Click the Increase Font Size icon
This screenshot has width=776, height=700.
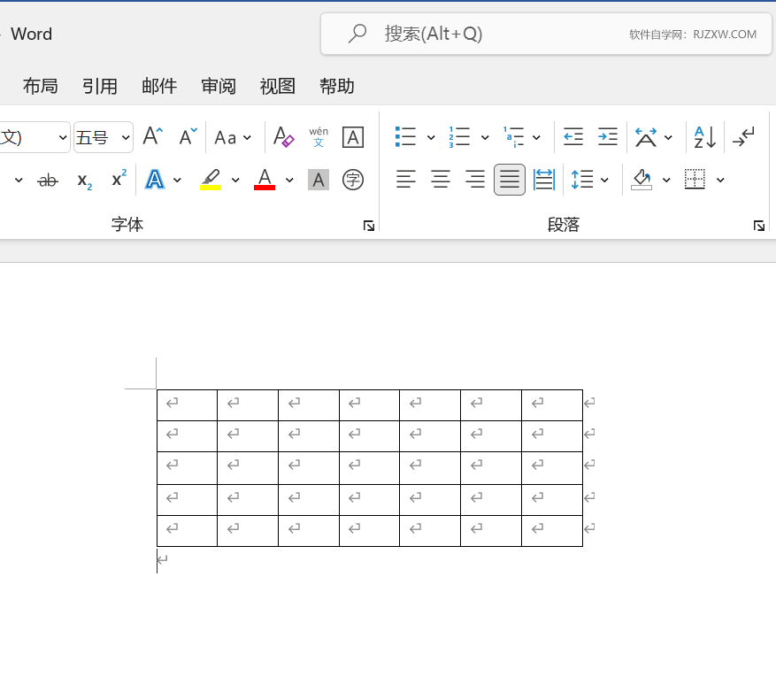click(150, 136)
